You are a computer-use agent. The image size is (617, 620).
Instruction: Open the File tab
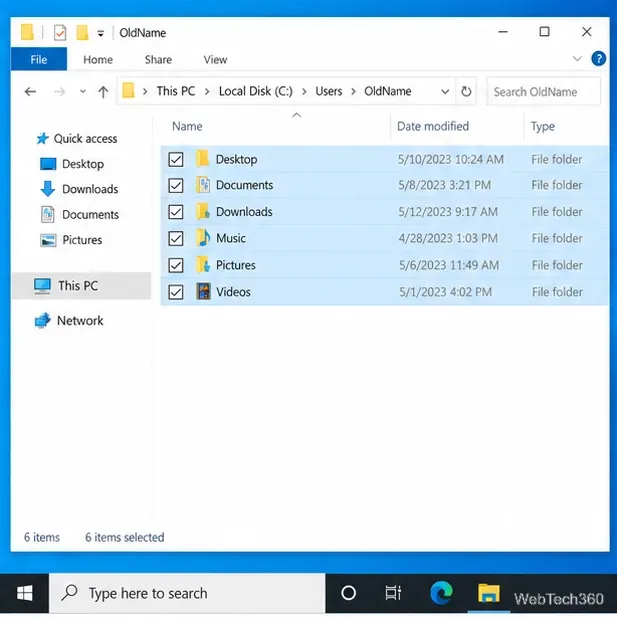[39, 59]
